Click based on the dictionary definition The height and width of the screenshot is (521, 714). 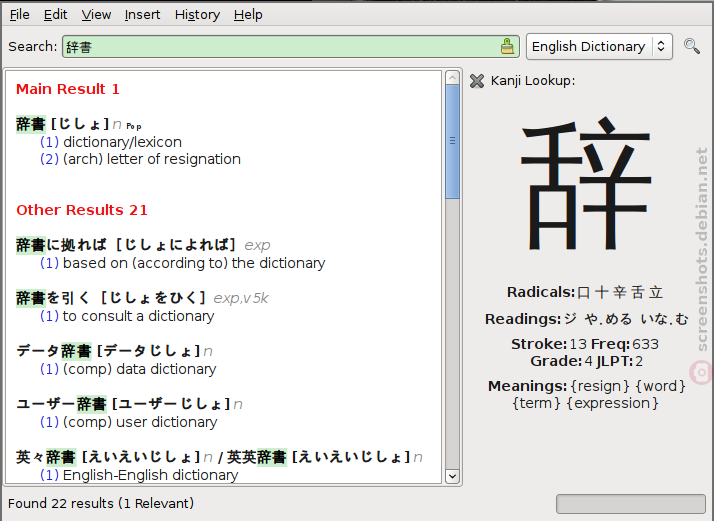194,263
